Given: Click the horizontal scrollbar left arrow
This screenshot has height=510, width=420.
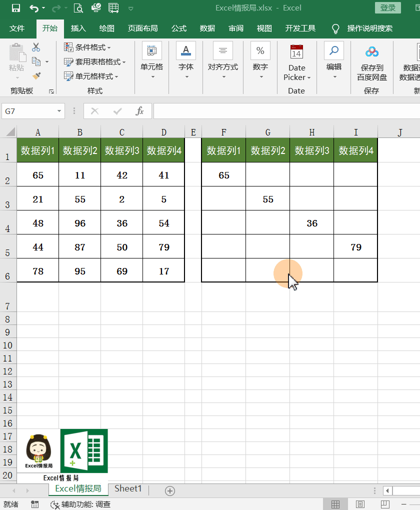Looking at the screenshot, I should coord(387,490).
